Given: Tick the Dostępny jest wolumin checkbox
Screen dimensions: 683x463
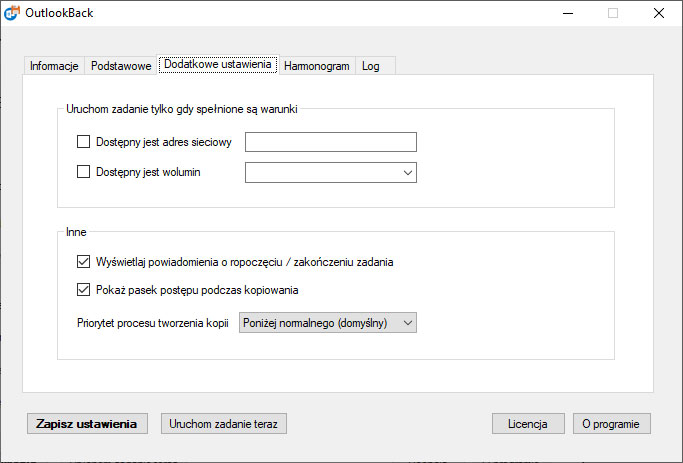Looking at the screenshot, I should coord(83,172).
